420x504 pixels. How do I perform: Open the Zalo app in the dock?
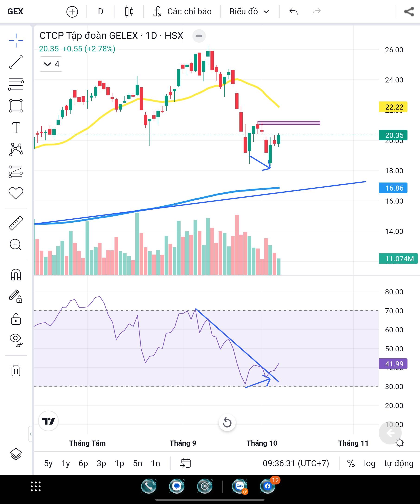point(240,486)
